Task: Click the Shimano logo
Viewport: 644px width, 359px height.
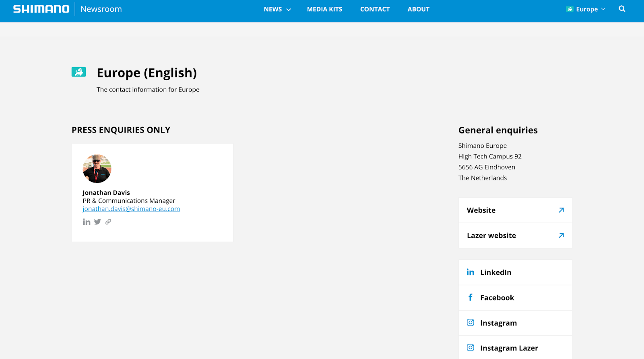Action: [41, 9]
